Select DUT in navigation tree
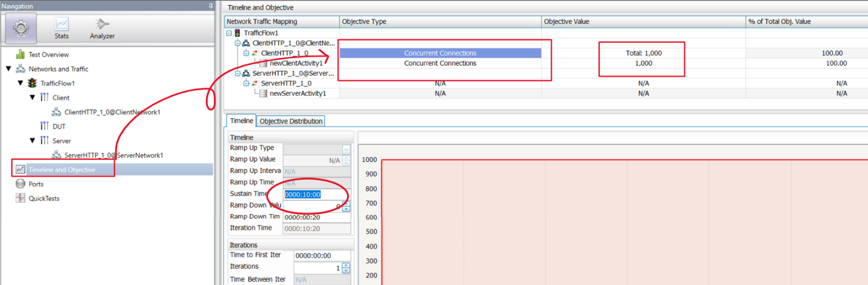Screen dimensions: 868x285 point(59,126)
